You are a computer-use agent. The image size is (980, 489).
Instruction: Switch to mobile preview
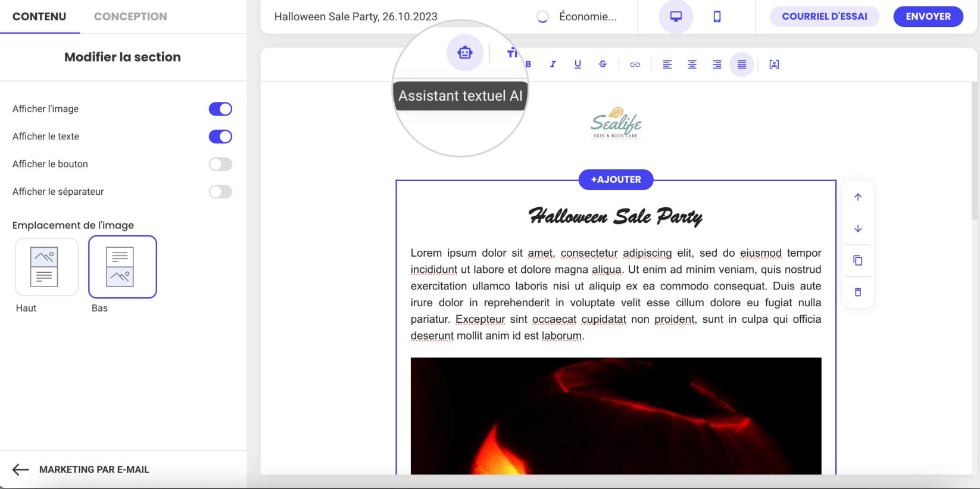click(x=717, y=17)
